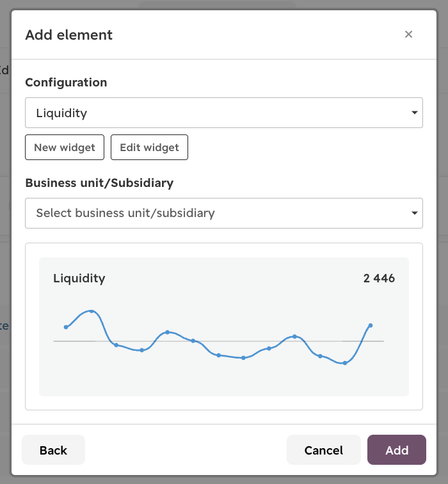The height and width of the screenshot is (484, 448).
Task: Click the 2 446 value in preview
Action: tap(379, 278)
